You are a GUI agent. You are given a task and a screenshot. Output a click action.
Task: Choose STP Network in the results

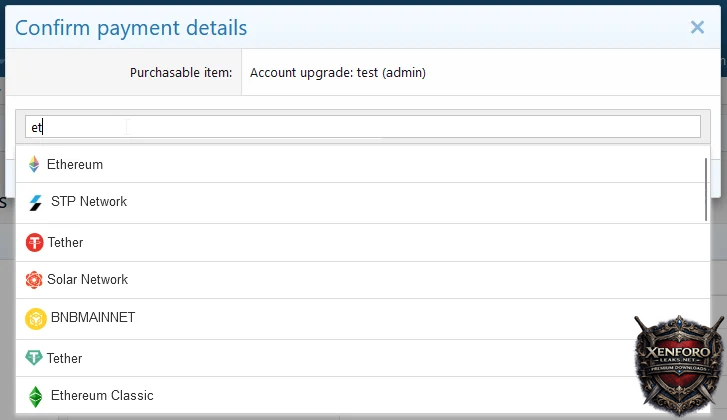tap(89, 202)
